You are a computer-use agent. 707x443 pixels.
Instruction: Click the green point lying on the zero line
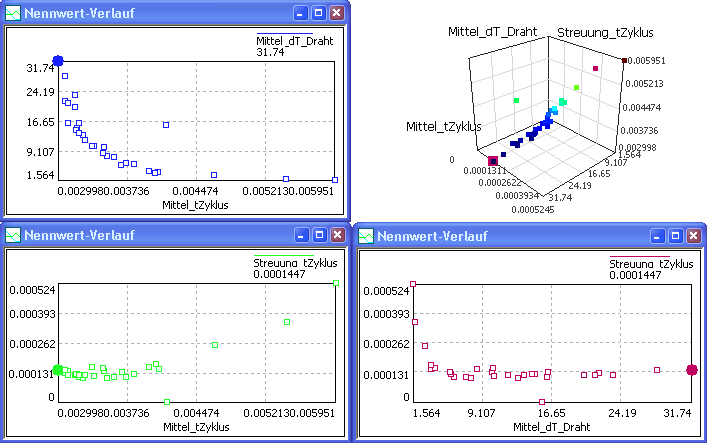point(167,402)
